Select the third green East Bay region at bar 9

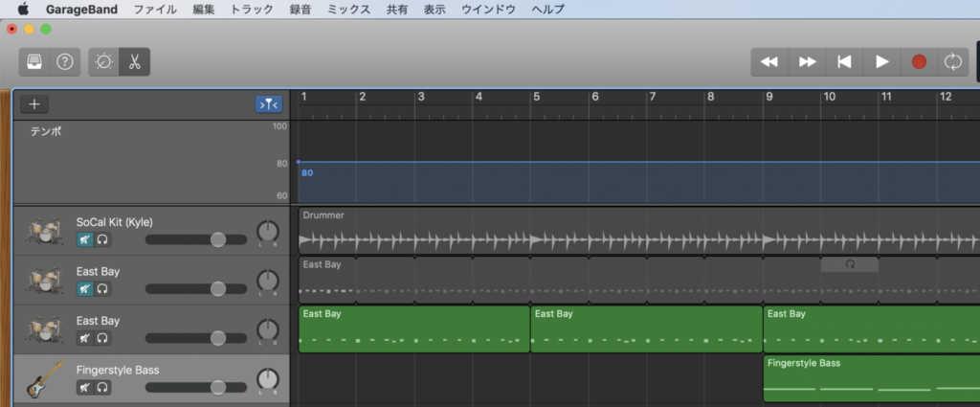coord(872,329)
